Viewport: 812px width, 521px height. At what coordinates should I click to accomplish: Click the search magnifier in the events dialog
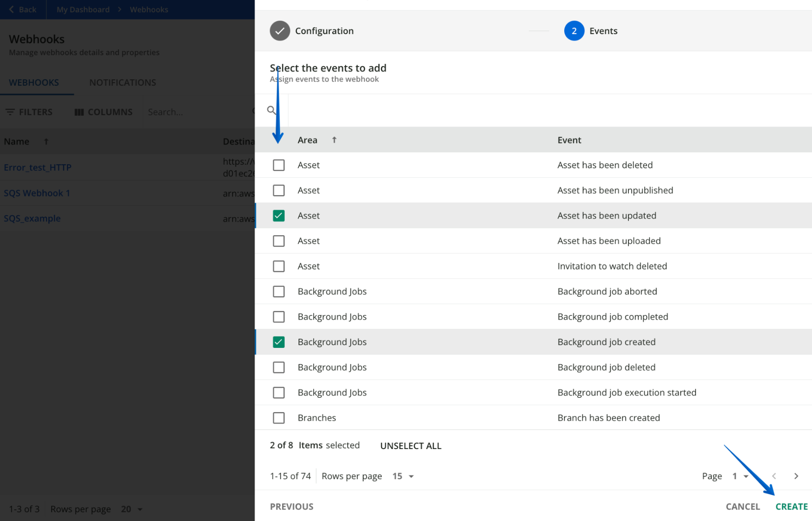[x=271, y=110]
